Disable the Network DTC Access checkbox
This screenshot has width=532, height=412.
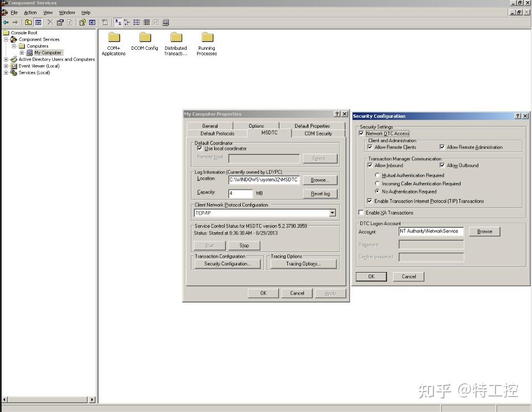(x=361, y=133)
